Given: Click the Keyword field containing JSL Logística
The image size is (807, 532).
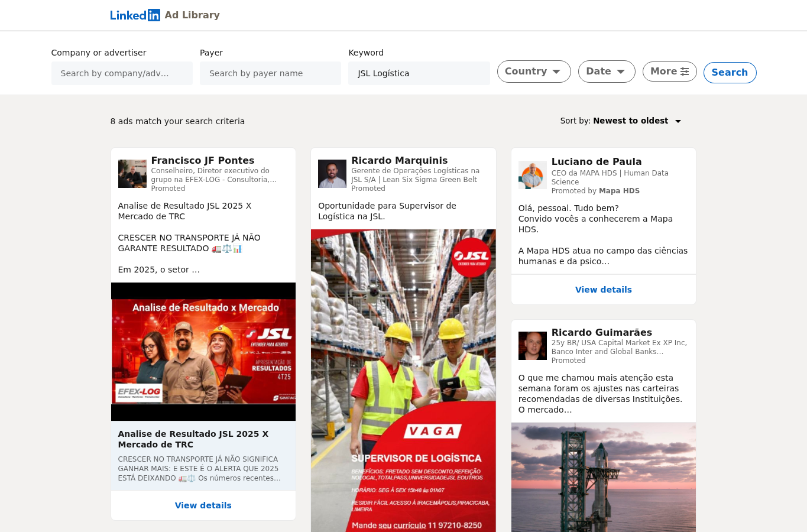Looking at the screenshot, I should click(x=419, y=73).
